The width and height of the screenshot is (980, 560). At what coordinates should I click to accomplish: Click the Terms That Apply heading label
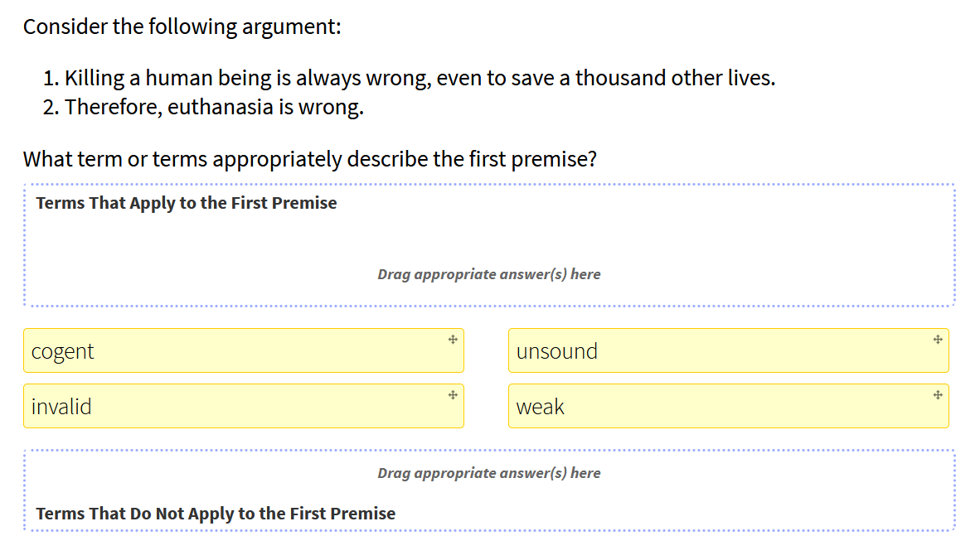point(186,202)
